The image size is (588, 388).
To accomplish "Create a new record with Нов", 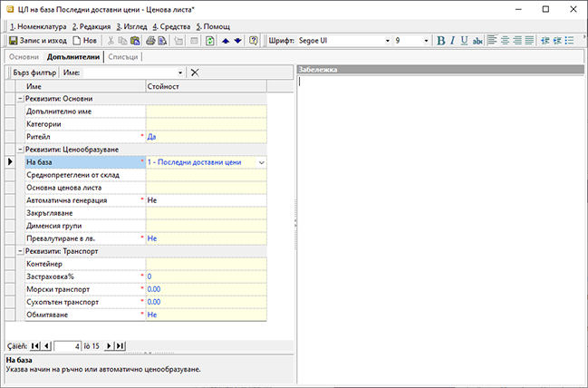I will tap(85, 41).
